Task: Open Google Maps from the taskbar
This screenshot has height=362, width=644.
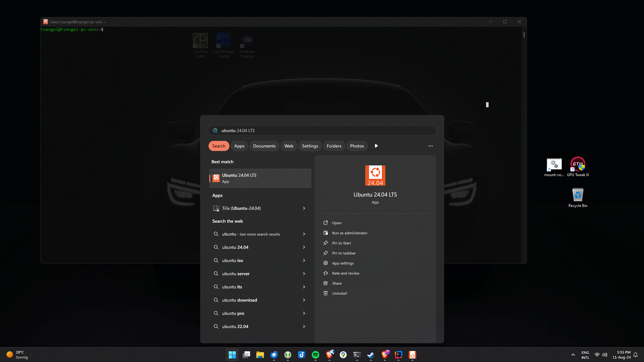Action: tap(343, 355)
